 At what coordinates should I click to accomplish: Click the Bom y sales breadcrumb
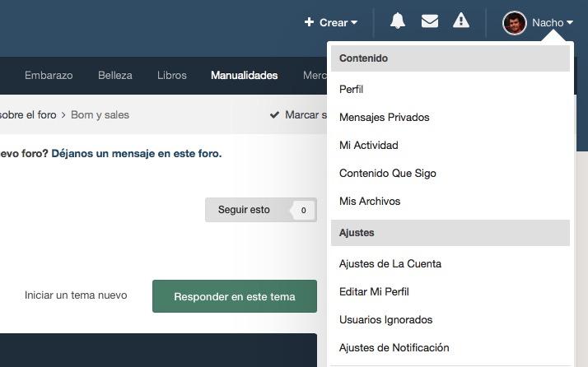pos(100,114)
